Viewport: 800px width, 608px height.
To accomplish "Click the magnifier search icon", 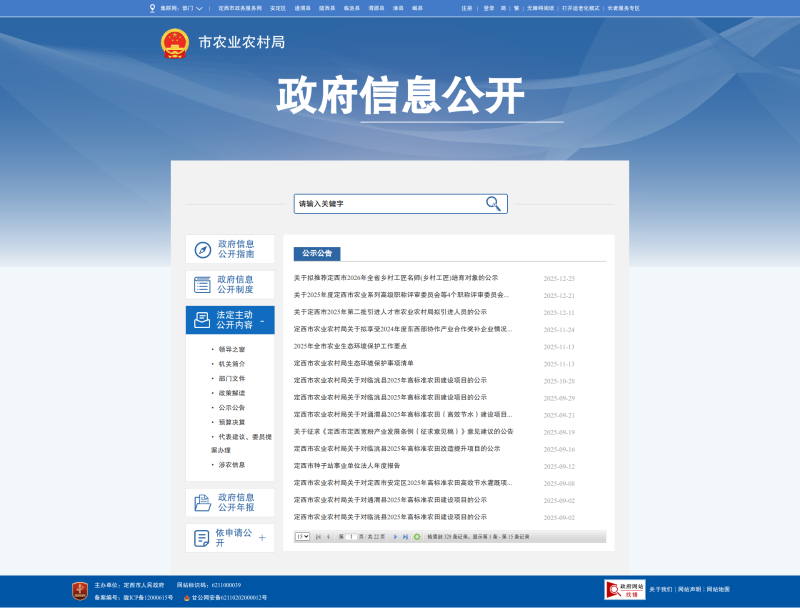I will point(493,204).
